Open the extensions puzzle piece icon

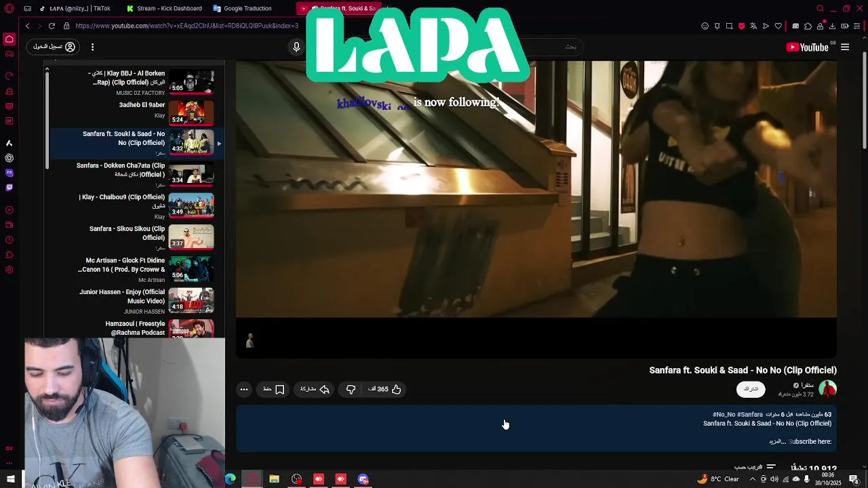point(808,26)
